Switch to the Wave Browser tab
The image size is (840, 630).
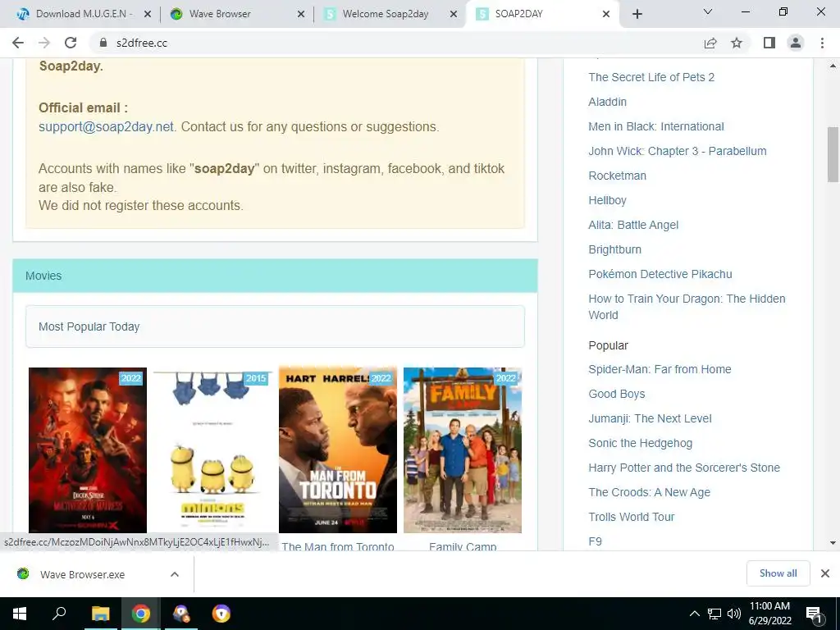coord(235,14)
